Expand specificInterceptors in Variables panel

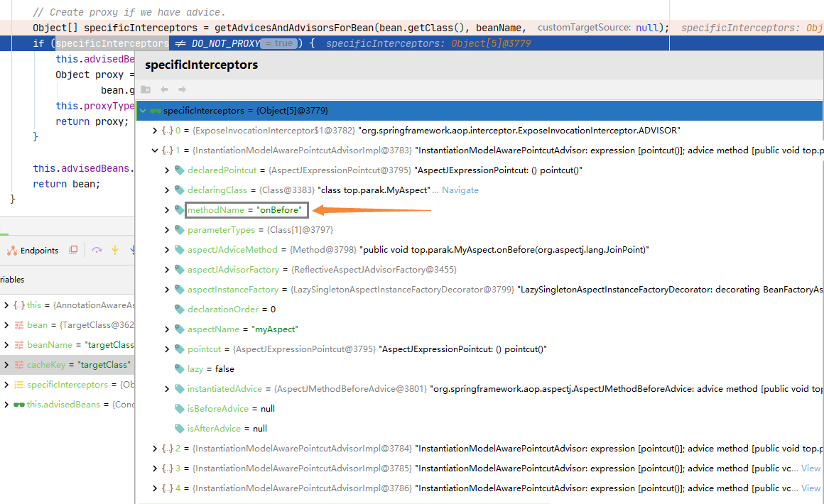coord(6,385)
